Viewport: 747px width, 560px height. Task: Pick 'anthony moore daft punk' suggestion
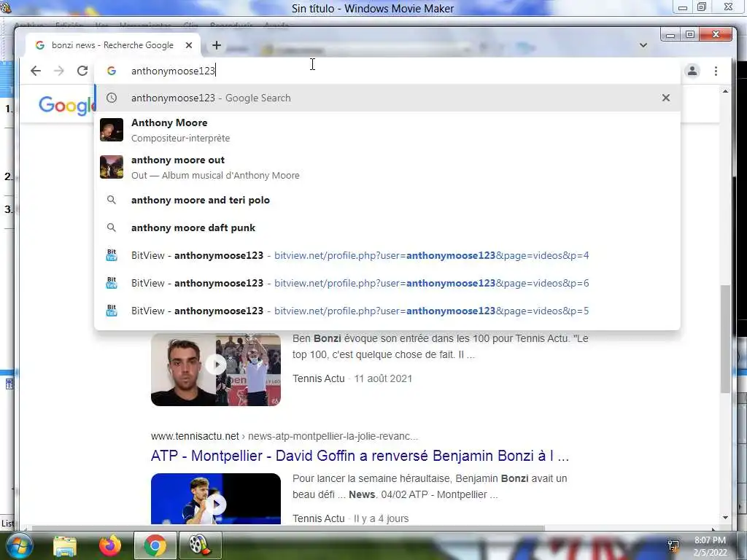pos(387,227)
